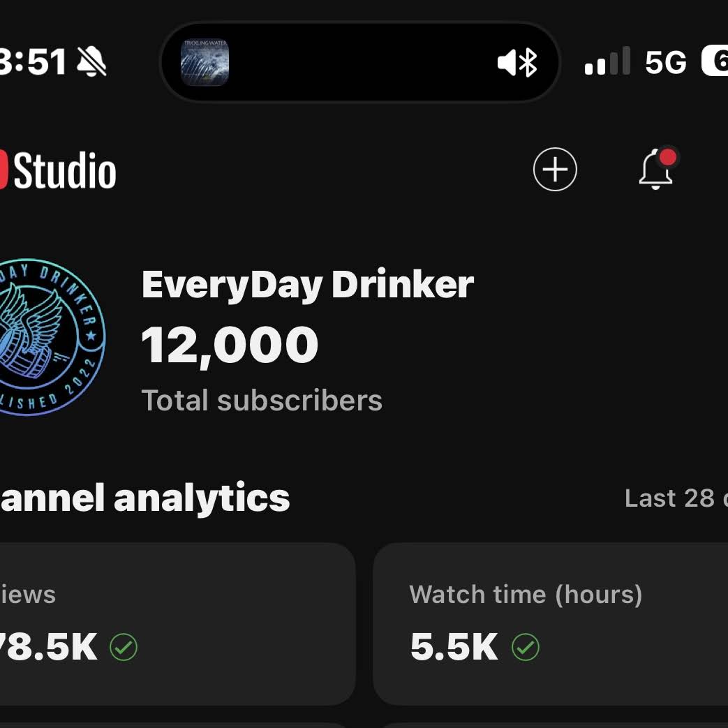Tap the 5.5K watch time value
The width and height of the screenshot is (728, 728).
pos(454,648)
